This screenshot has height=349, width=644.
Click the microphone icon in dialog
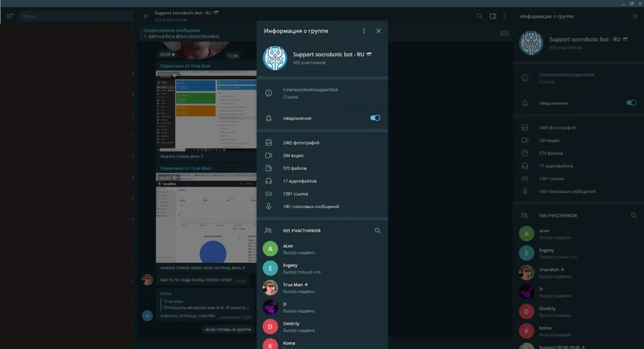(x=269, y=206)
